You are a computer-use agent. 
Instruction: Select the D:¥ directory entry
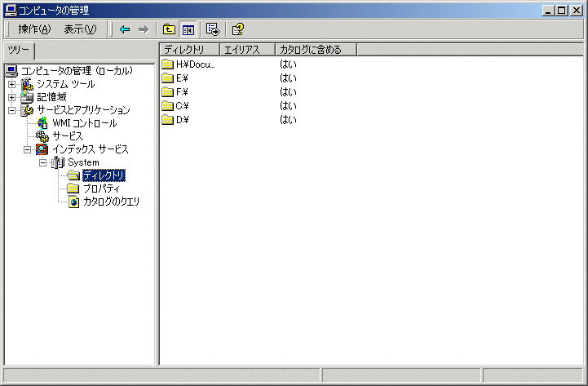pyautogui.click(x=182, y=120)
